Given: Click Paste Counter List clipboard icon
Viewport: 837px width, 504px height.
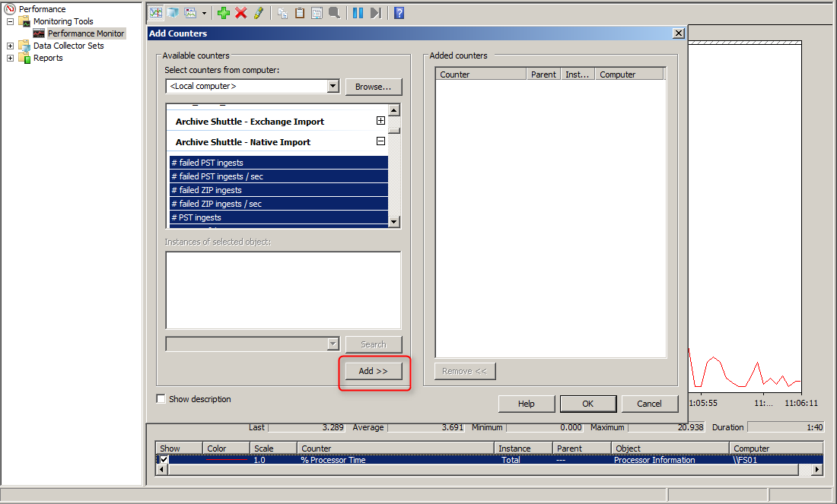Looking at the screenshot, I should click(x=300, y=13).
